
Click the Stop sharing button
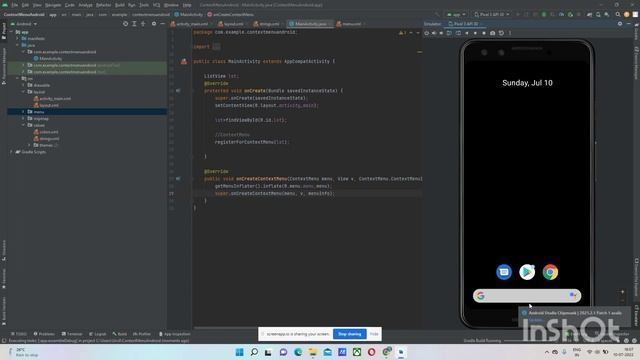349,334
